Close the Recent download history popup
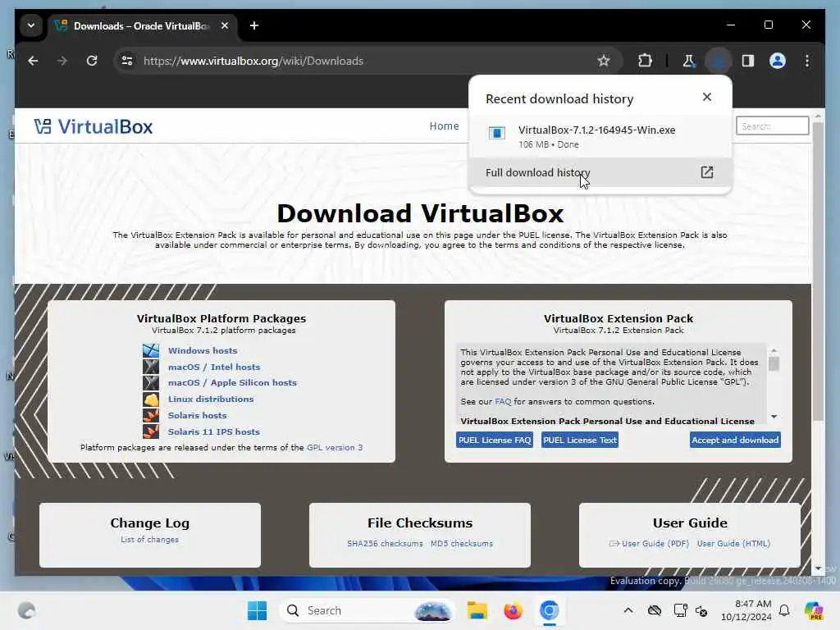 (x=707, y=97)
